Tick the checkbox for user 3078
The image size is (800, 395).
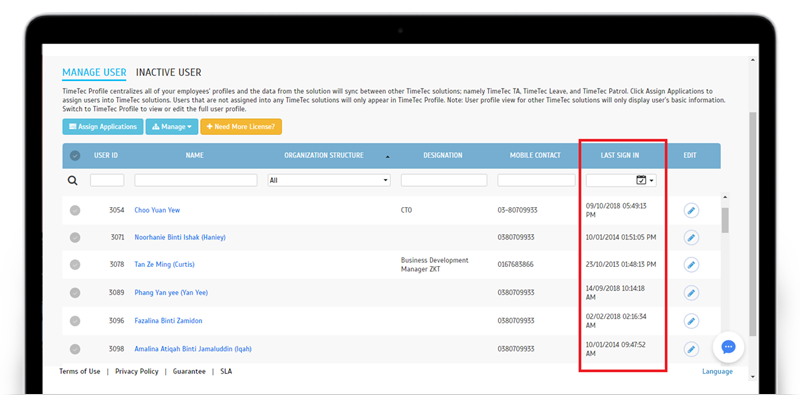75,265
